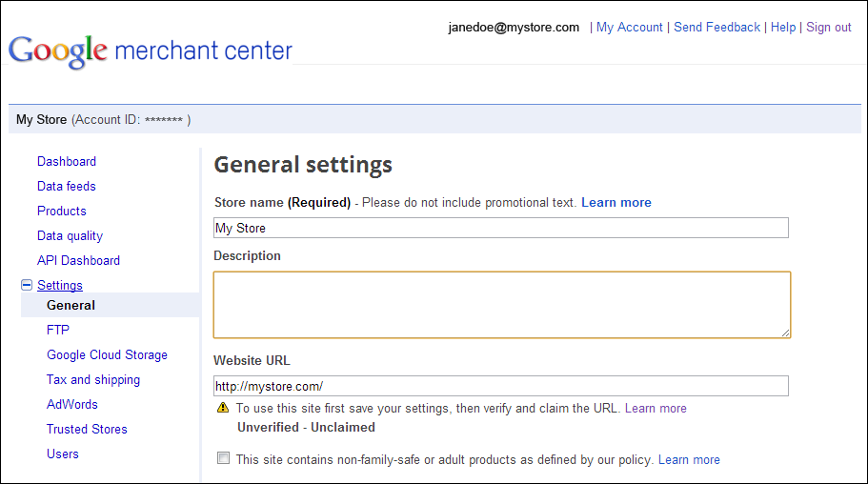The height and width of the screenshot is (484, 868).
Task: Go to Tax and shipping settings
Action: (x=93, y=380)
